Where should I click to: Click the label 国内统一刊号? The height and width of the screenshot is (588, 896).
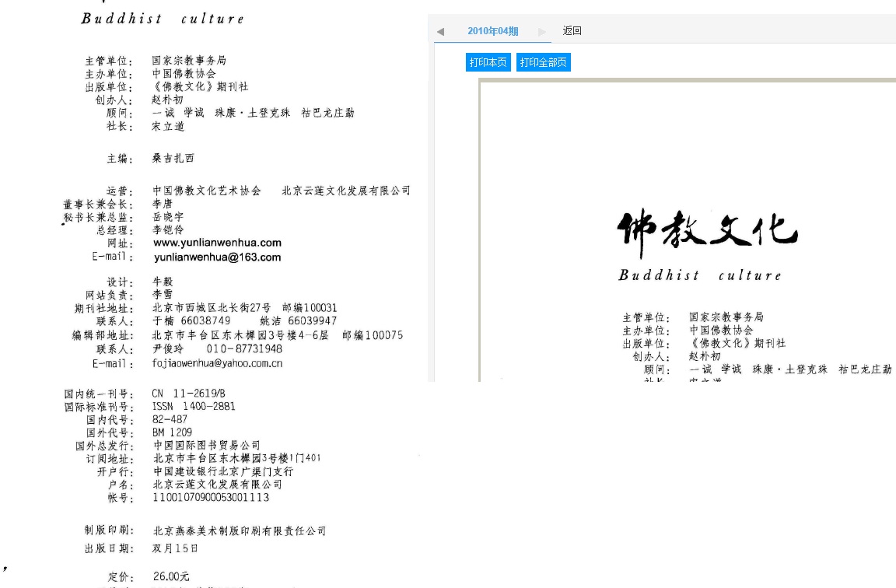point(98,394)
